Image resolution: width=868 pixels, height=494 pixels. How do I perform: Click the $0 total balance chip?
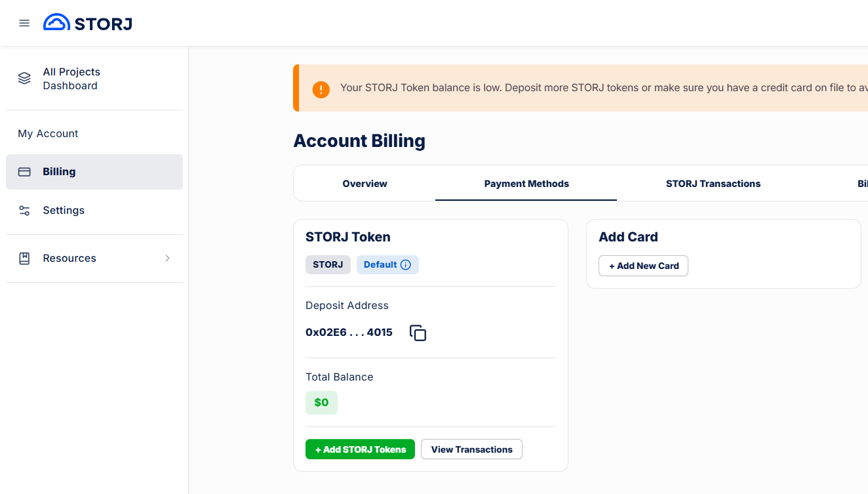point(321,403)
